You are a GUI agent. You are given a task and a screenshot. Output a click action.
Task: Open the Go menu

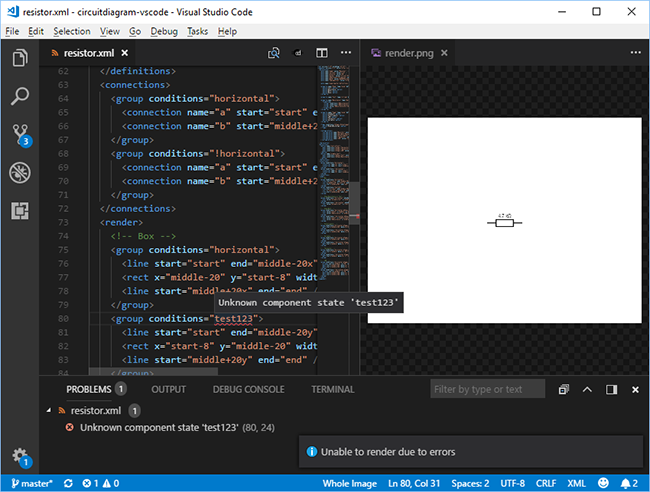tap(135, 31)
